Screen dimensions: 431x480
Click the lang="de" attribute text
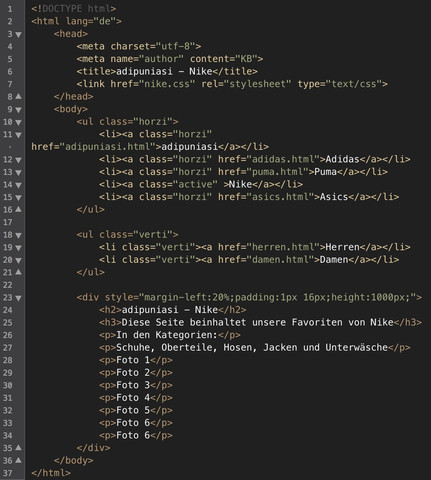pyautogui.click(x=91, y=21)
